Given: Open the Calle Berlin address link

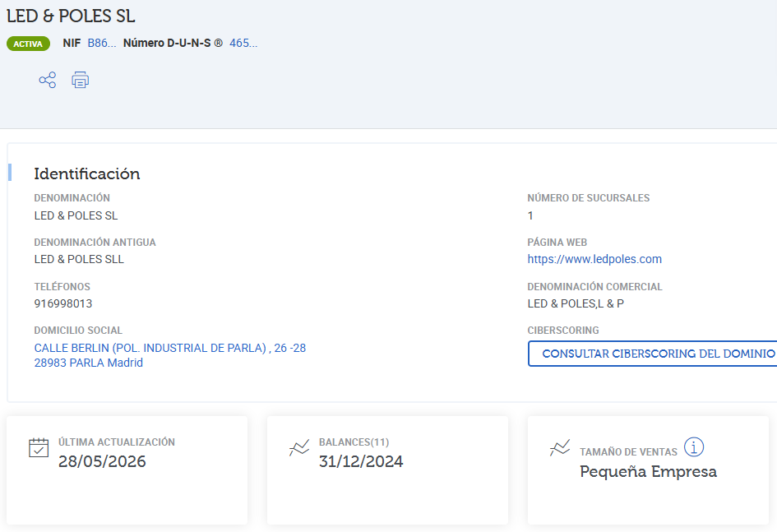Looking at the screenshot, I should coord(170,348).
